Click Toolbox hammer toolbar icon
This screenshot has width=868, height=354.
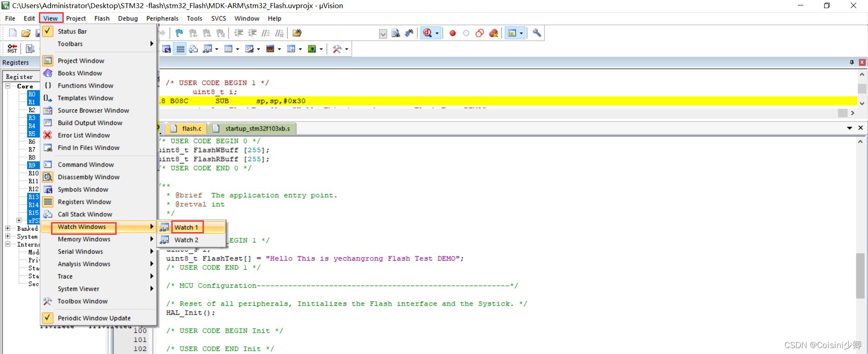click(337, 49)
